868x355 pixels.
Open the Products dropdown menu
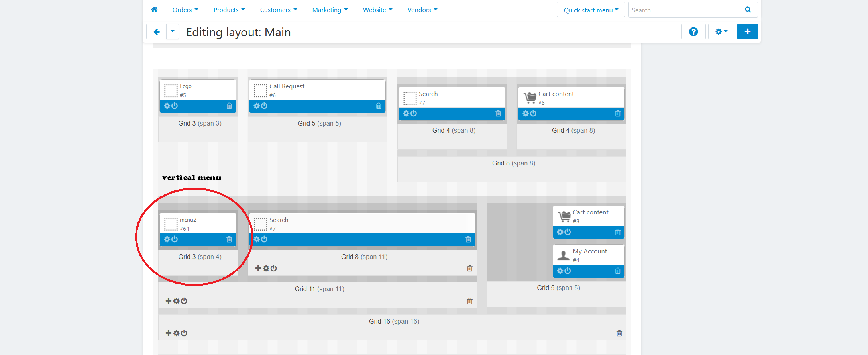(229, 10)
